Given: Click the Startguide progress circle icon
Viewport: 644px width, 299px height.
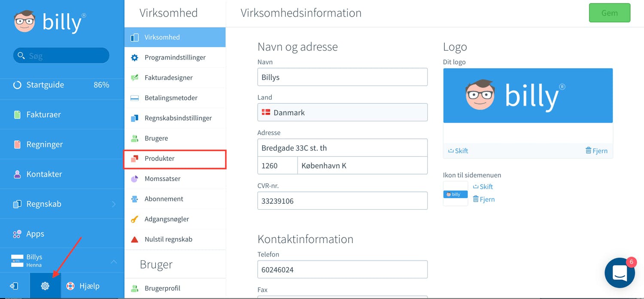Looking at the screenshot, I should [17, 85].
